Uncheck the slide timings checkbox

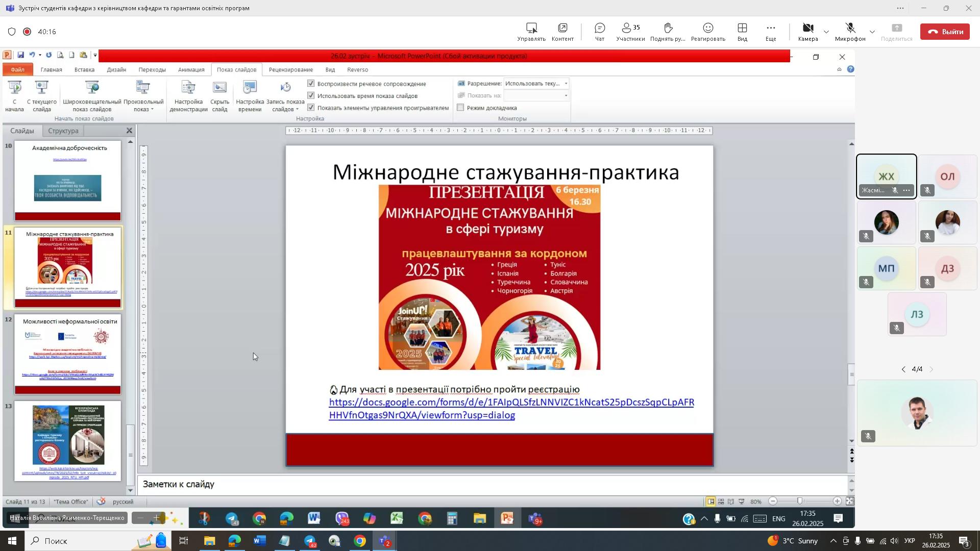tap(311, 95)
